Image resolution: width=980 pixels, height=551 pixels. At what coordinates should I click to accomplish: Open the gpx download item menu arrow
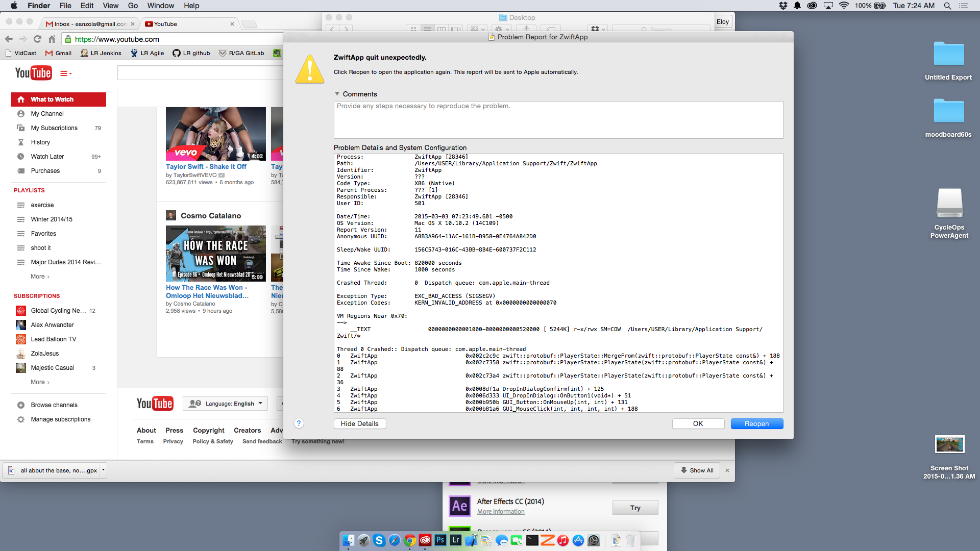[x=103, y=470]
